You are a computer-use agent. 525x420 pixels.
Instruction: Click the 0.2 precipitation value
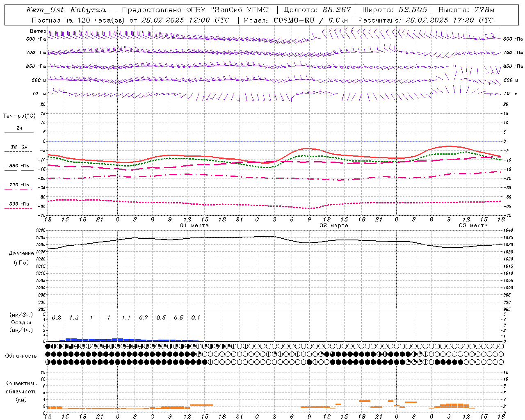(x=56, y=318)
